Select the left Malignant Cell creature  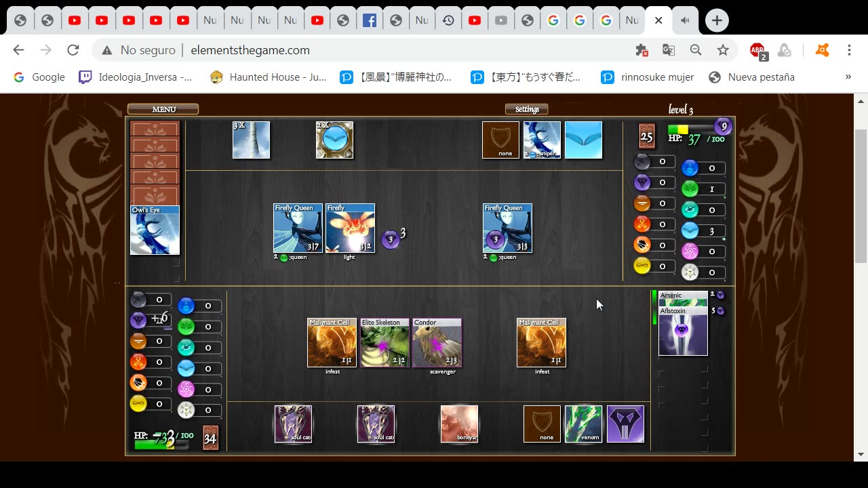click(332, 343)
